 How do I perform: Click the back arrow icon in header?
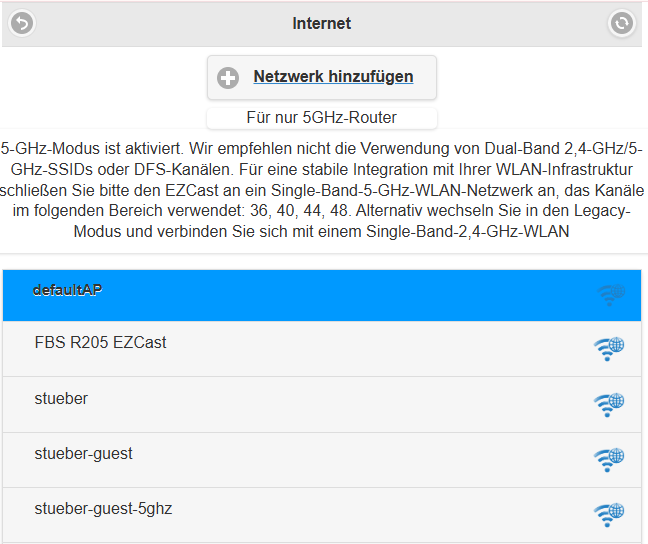tap(22, 23)
